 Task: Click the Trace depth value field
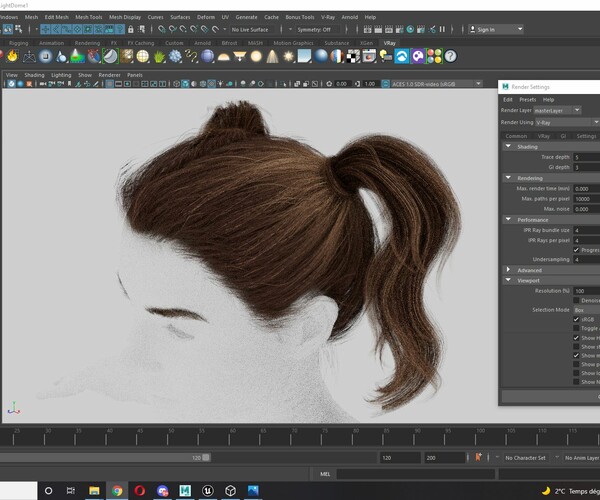(x=587, y=157)
